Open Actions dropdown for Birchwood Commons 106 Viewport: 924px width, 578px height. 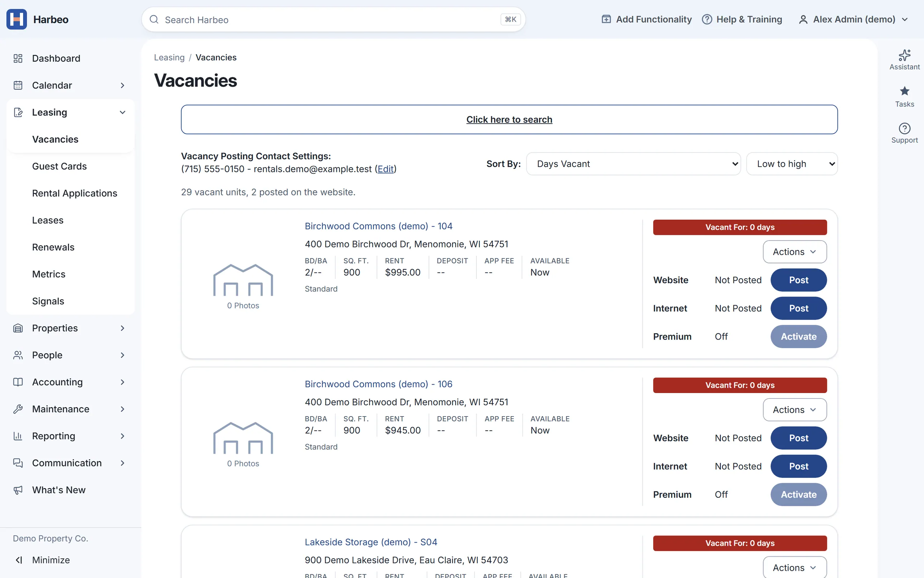click(794, 410)
